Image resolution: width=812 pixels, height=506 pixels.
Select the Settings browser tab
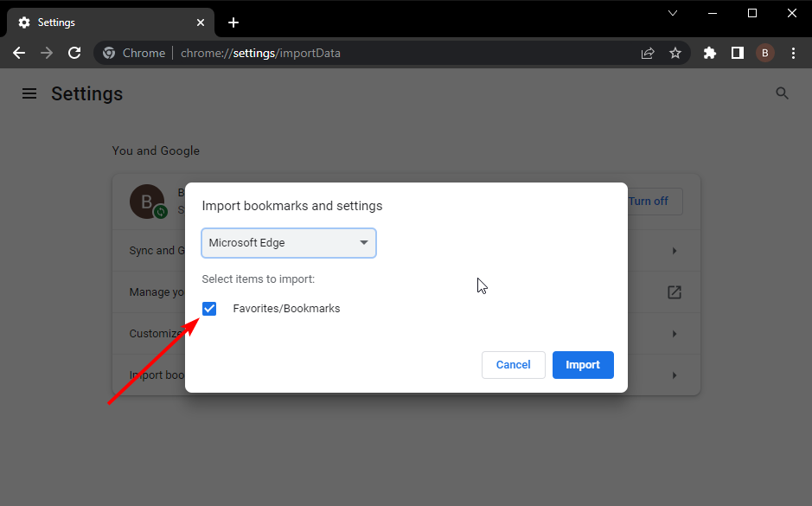pyautogui.click(x=111, y=22)
